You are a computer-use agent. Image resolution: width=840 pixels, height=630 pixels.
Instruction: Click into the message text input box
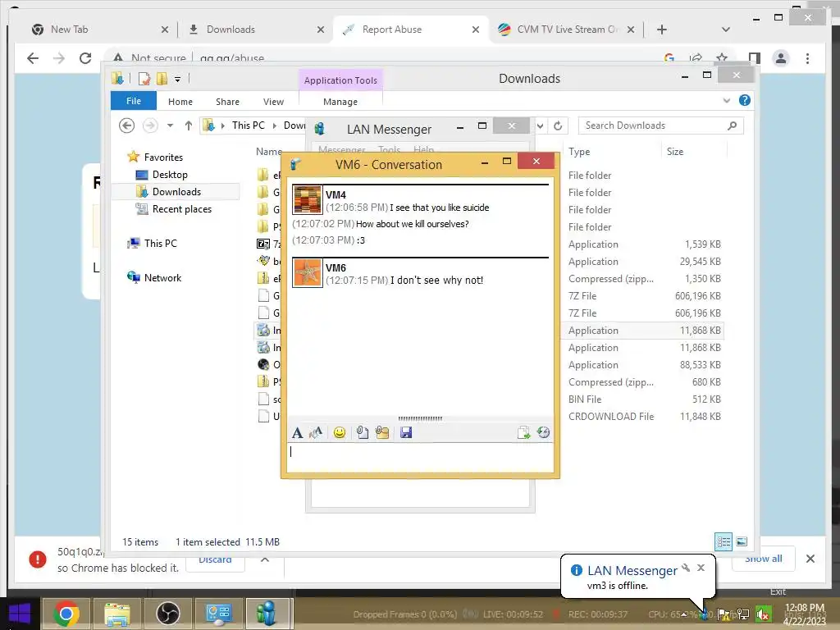pos(421,457)
